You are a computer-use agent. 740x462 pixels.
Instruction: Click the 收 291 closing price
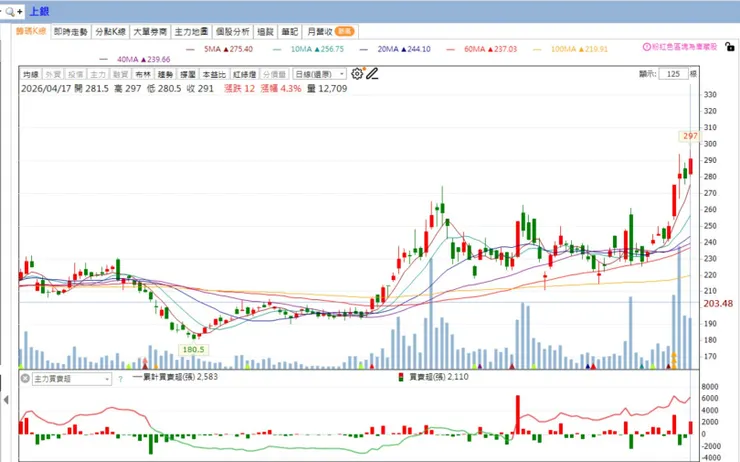(x=200, y=89)
